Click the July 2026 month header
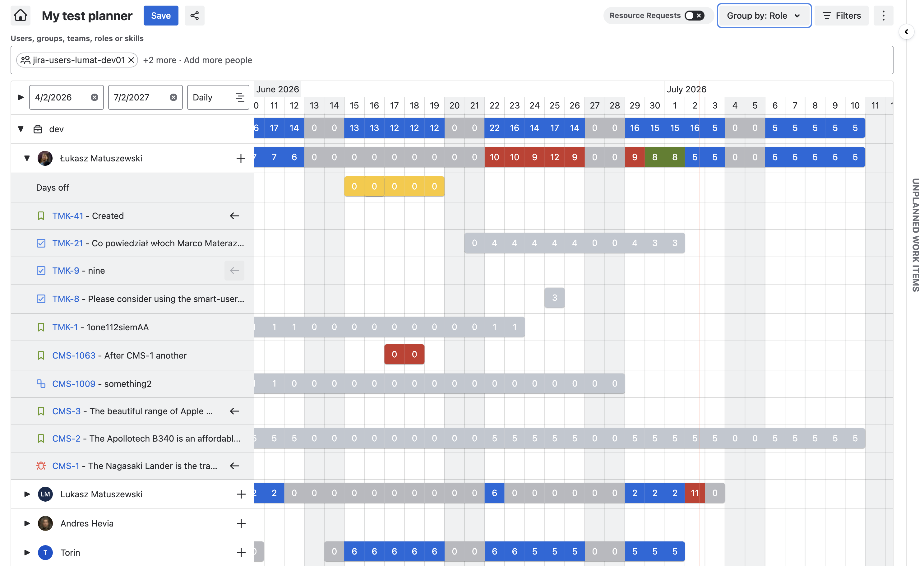The height and width of the screenshot is (566, 924). [x=686, y=89]
